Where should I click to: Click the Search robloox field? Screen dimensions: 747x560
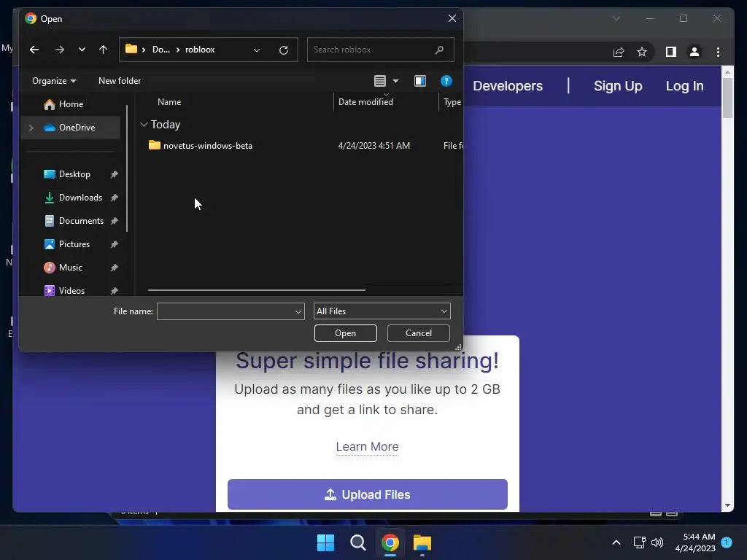point(380,50)
